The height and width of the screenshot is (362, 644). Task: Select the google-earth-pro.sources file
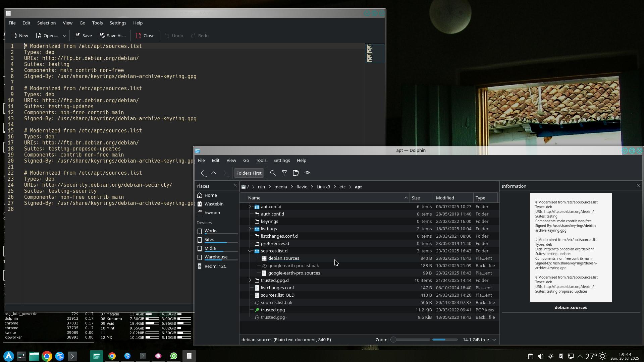(x=294, y=273)
